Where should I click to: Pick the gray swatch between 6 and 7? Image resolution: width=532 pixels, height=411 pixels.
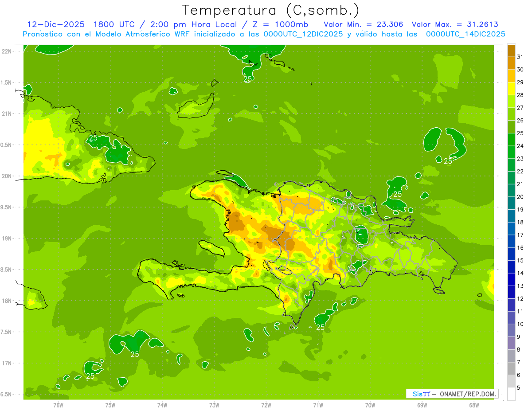511,368
